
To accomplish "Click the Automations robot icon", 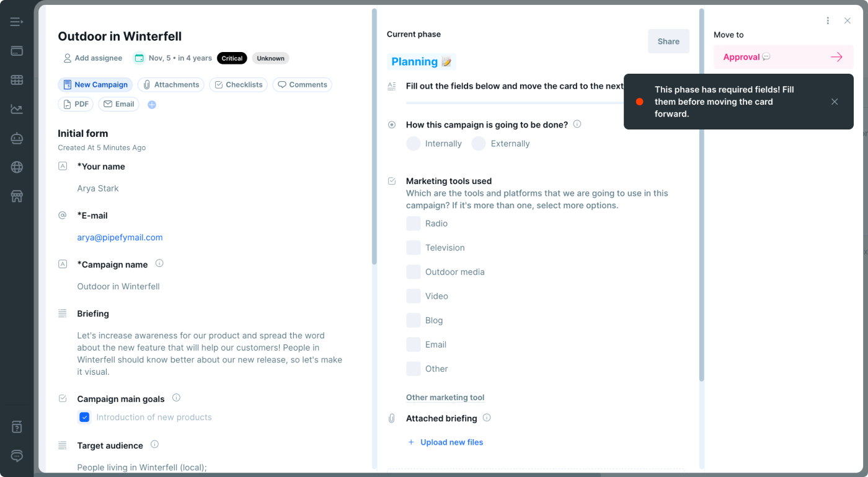I will click(x=16, y=138).
